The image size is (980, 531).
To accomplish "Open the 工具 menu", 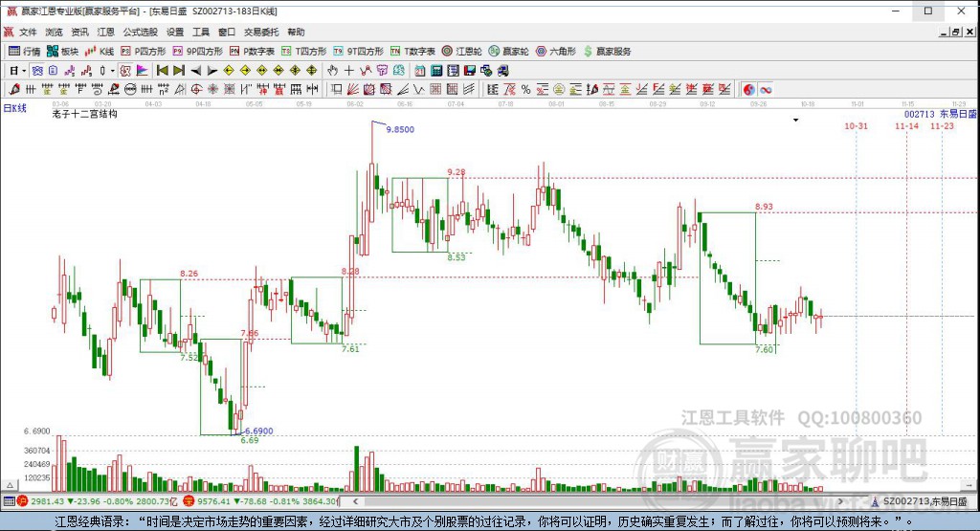I will coord(201,32).
